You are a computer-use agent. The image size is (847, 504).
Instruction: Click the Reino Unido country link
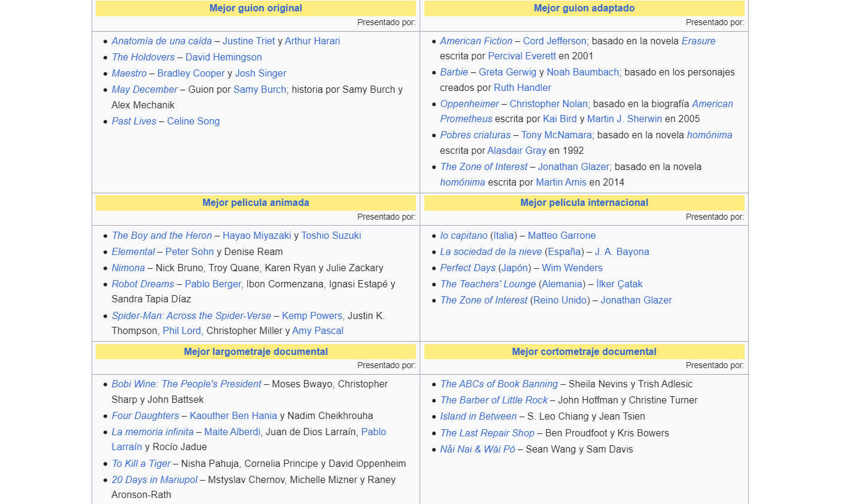560,300
